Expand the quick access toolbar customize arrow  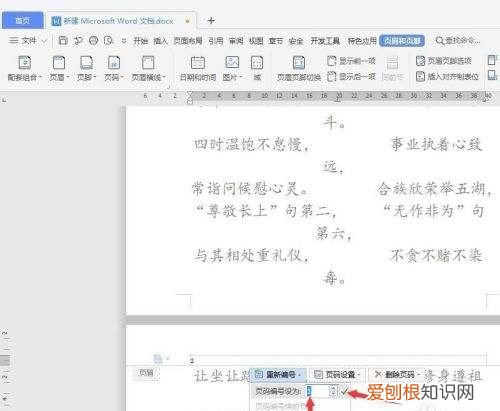click(x=124, y=41)
